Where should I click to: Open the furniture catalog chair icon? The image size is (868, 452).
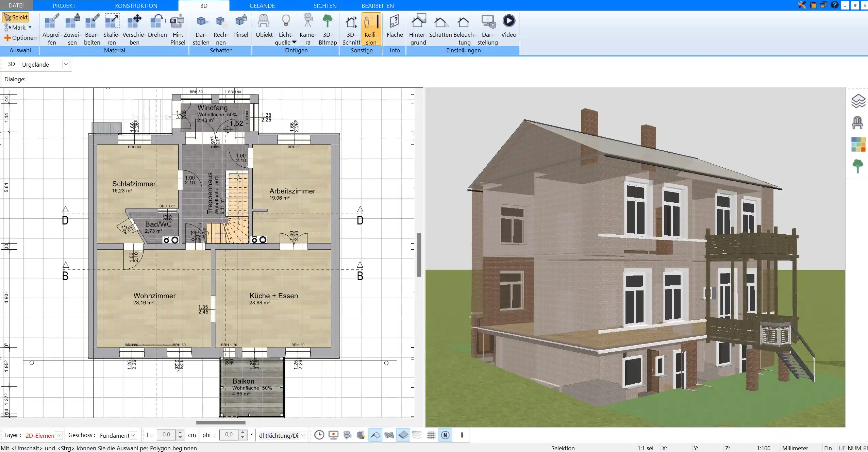[x=857, y=123]
